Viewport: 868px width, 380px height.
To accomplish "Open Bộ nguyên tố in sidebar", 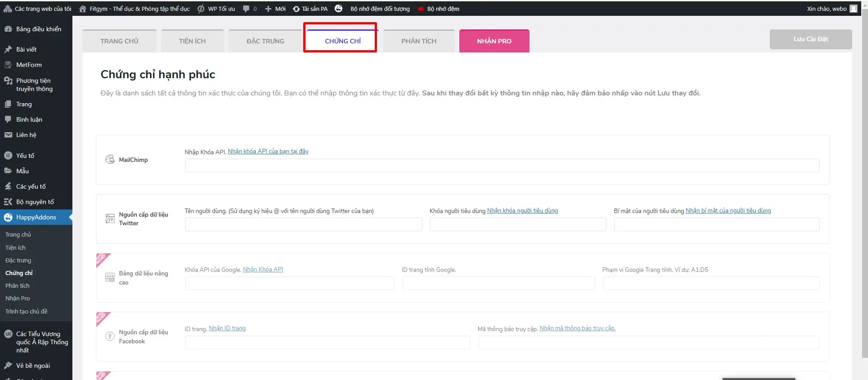I will pyautogui.click(x=36, y=202).
